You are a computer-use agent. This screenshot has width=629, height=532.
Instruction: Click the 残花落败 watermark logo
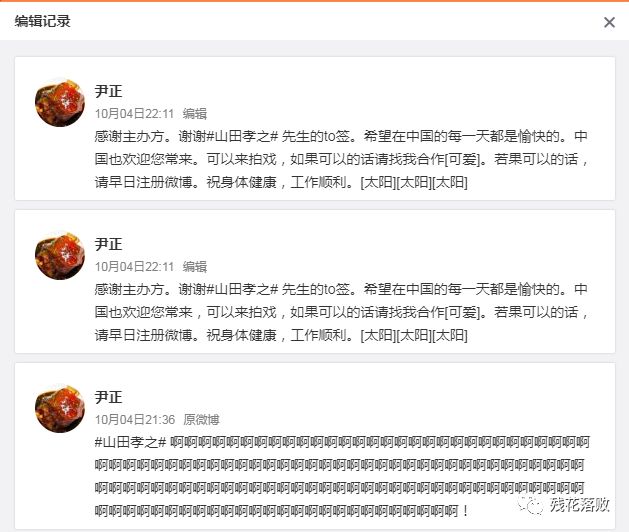[x=564, y=504]
